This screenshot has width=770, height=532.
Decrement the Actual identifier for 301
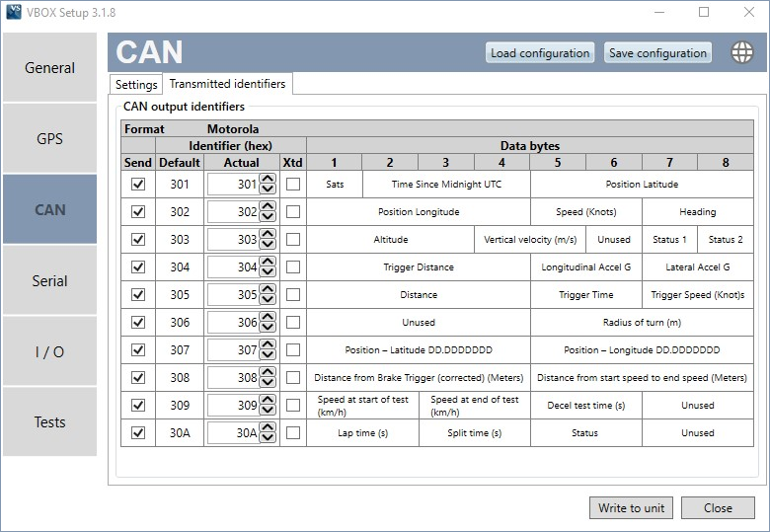click(x=268, y=189)
